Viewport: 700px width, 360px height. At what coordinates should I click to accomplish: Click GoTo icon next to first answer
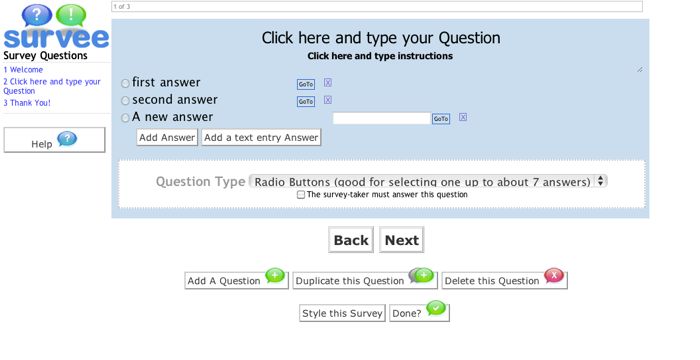[x=306, y=84]
